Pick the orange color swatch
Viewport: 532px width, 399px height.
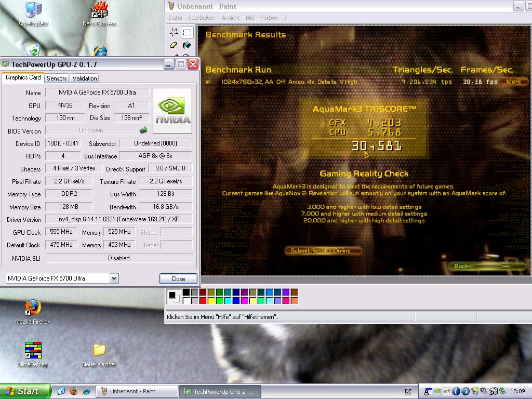pos(294,300)
